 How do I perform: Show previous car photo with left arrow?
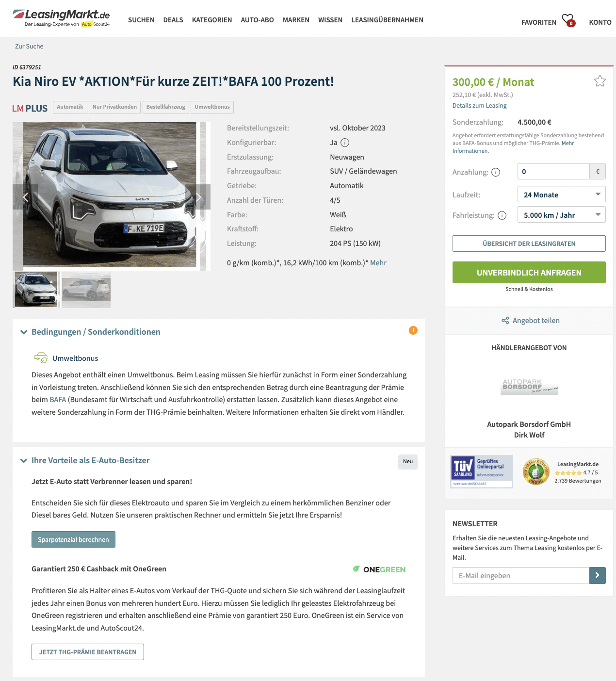[x=25, y=197]
